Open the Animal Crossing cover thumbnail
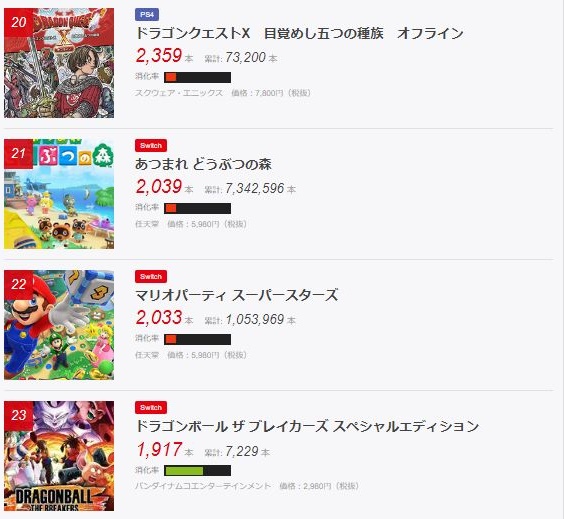 [59, 194]
